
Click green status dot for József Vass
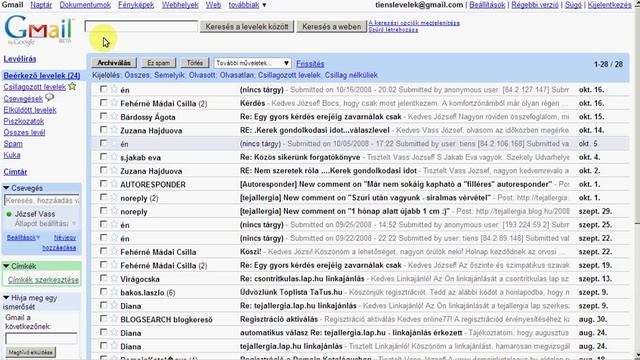click(x=9, y=214)
